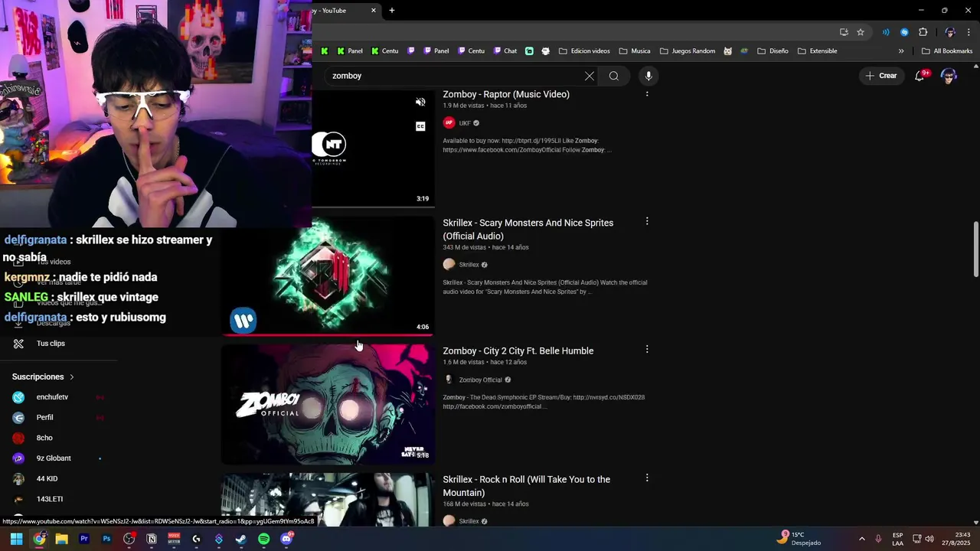
Task: Open options menu for Rock n Roll video
Action: coord(647,478)
